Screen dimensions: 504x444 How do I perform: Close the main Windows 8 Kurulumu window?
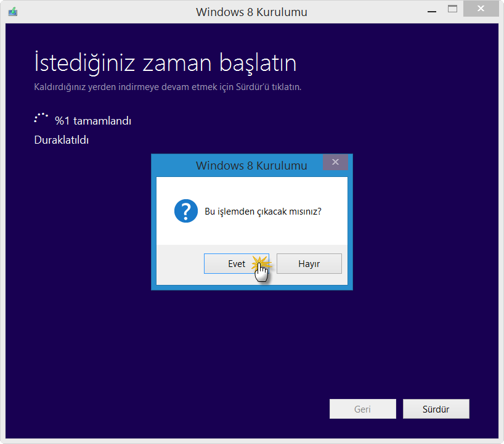pos(481,9)
